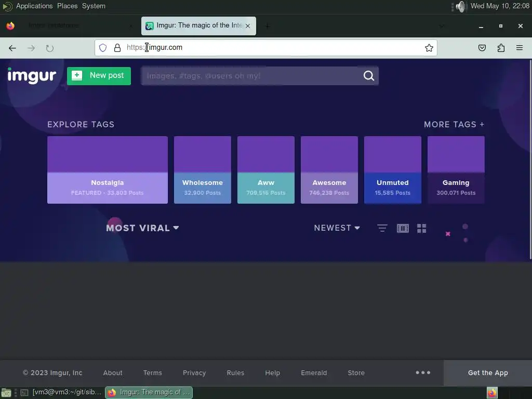This screenshot has width=532, height=399.
Task: Open the System menu
Action: point(94,6)
